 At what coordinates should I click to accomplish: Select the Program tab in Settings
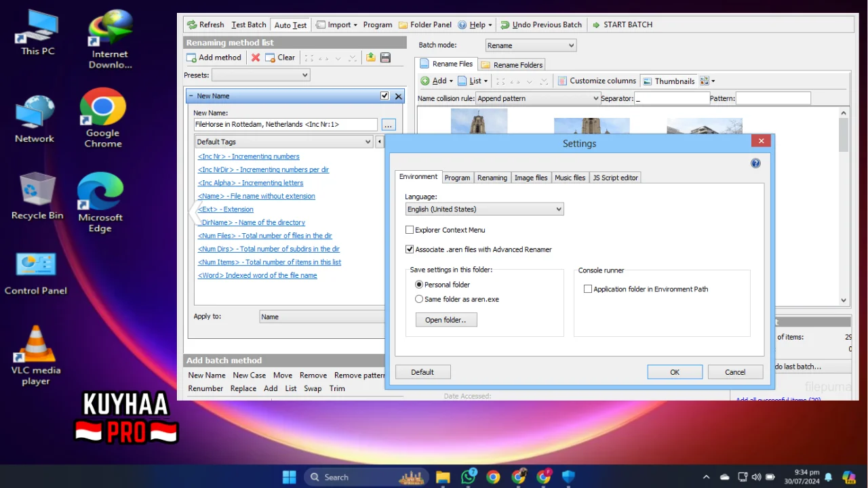(x=457, y=178)
